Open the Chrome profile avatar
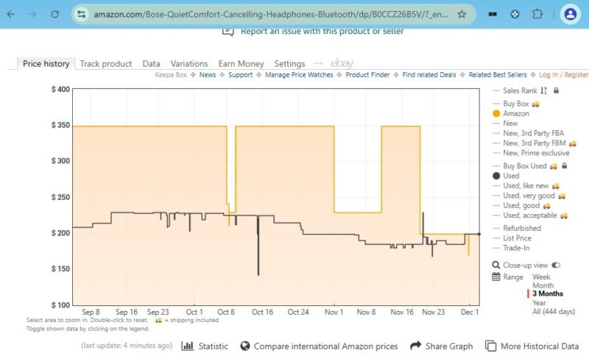This screenshot has height=364, width=589. tap(570, 14)
